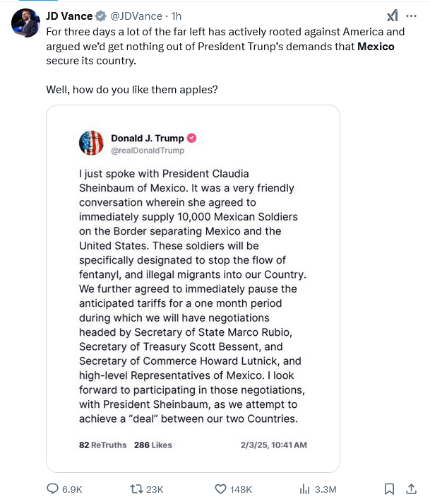Bookmark this JD Vance post
This screenshot has height=504, width=430.
tap(389, 489)
